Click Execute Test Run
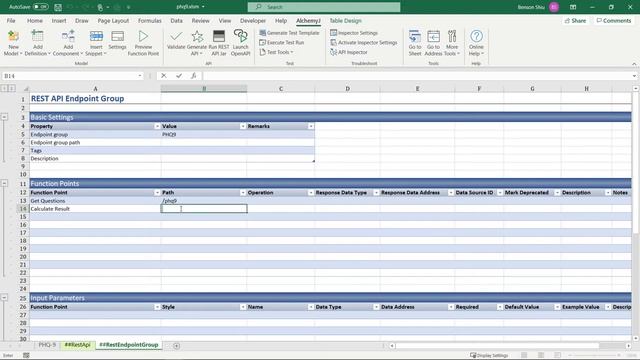The image size is (640, 360). [x=282, y=42]
